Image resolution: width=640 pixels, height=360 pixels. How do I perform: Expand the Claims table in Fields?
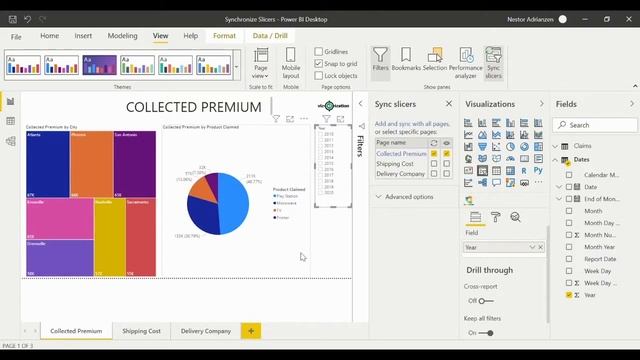(x=555, y=146)
